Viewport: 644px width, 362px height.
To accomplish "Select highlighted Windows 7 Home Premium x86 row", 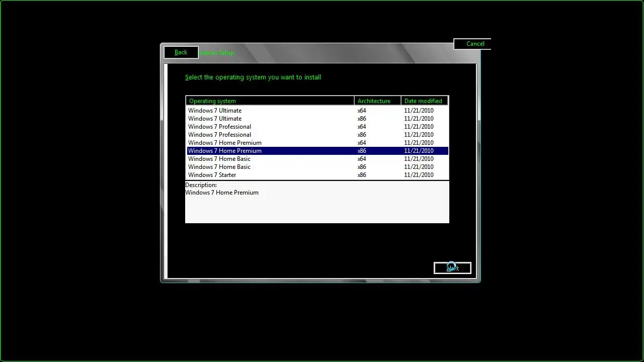I will point(317,151).
